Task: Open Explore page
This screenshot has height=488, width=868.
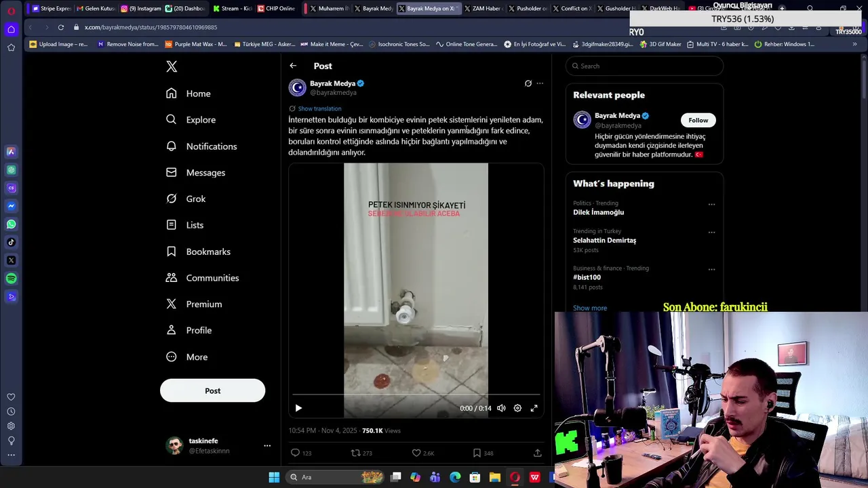Action: point(191,120)
